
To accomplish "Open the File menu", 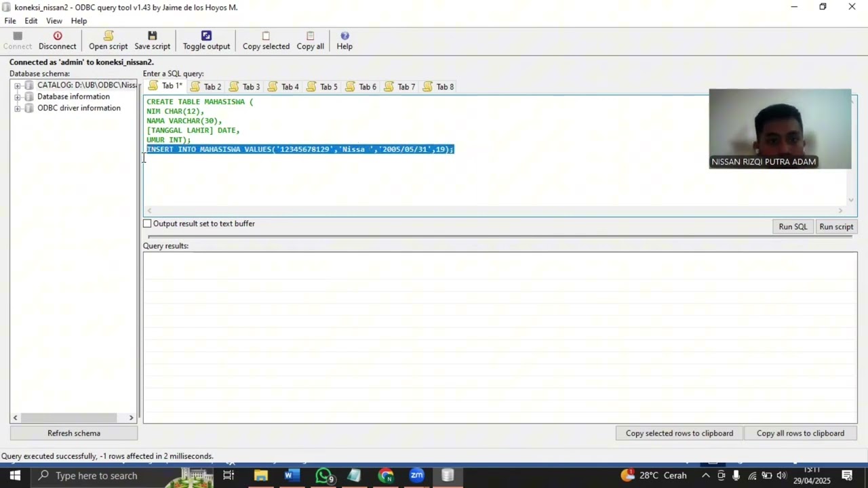I will (x=10, y=21).
